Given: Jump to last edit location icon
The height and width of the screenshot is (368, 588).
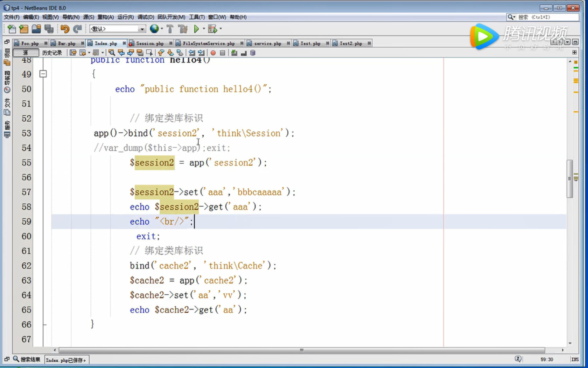Looking at the screenshot, I should 73,53.
